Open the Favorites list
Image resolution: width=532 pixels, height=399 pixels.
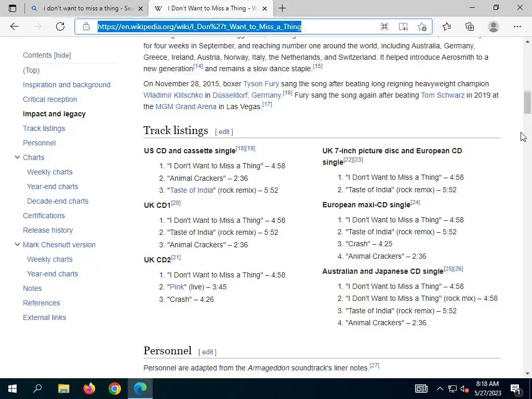(447, 26)
